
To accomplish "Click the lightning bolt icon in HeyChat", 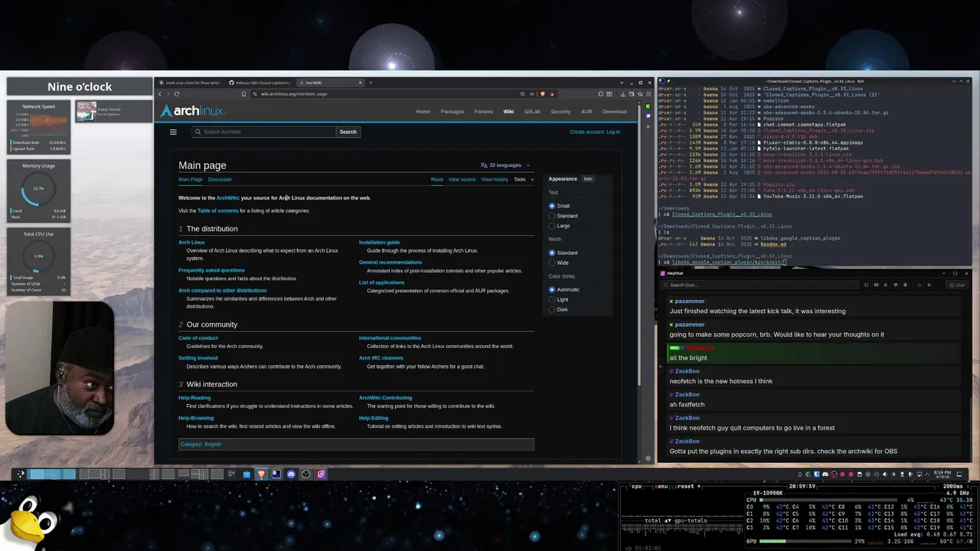I will tap(929, 285).
